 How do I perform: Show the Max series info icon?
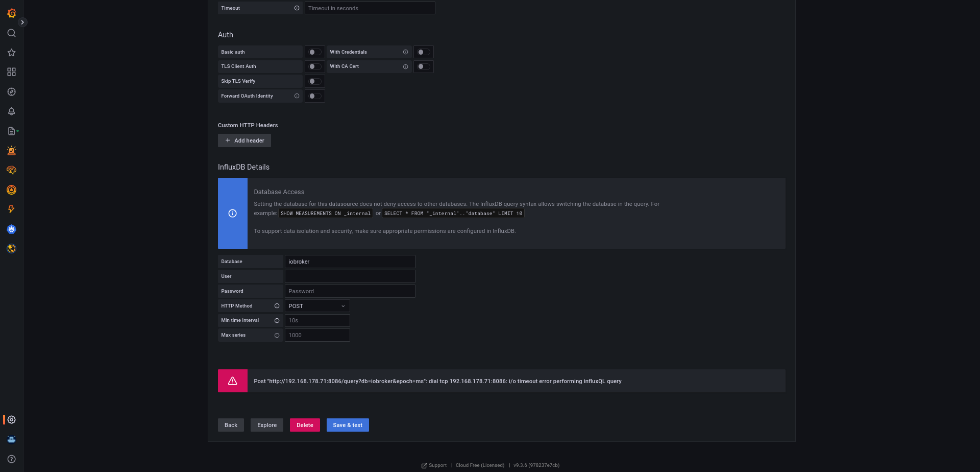pos(277,336)
